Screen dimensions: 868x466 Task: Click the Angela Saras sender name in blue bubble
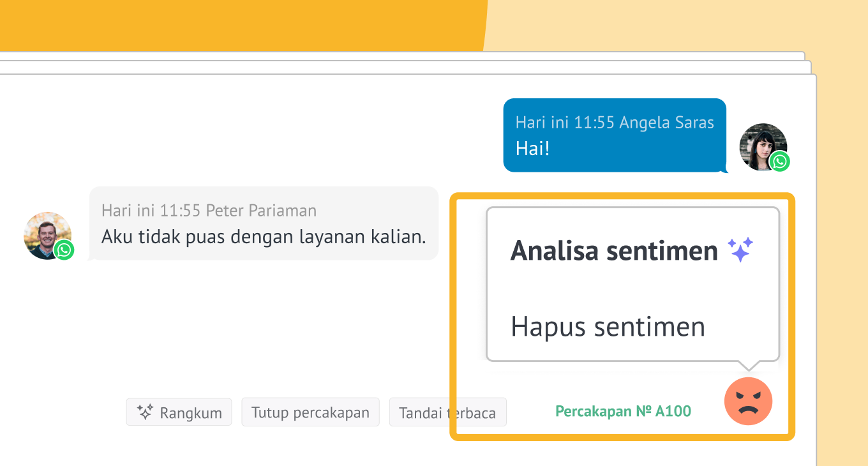[666, 123]
